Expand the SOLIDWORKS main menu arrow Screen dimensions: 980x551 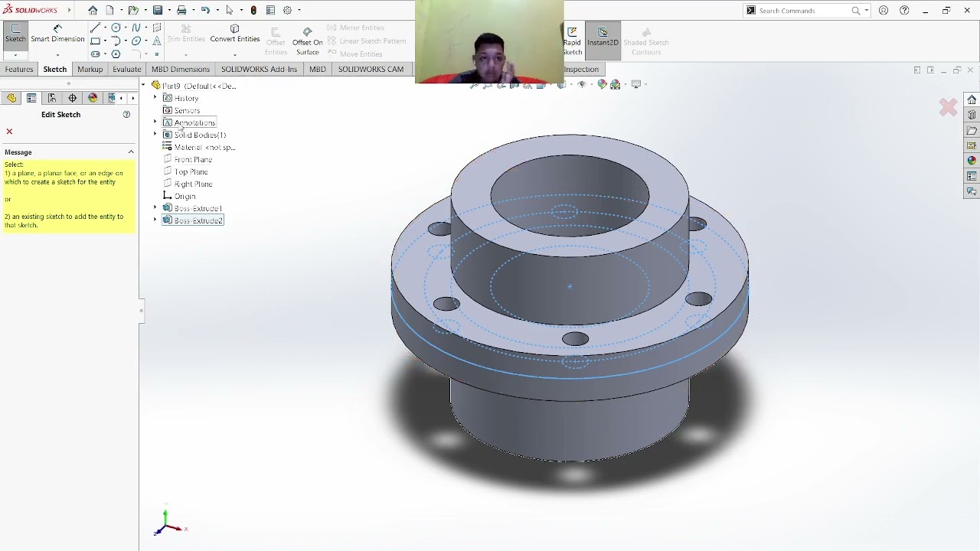click(69, 11)
